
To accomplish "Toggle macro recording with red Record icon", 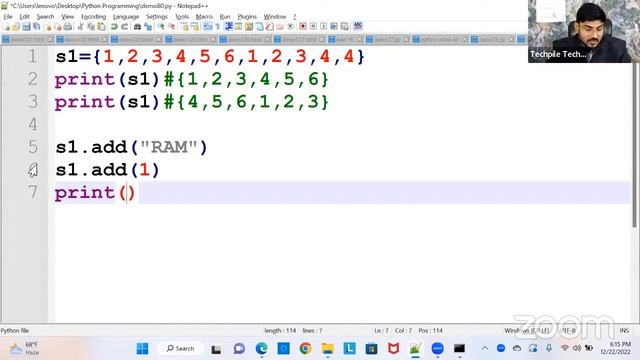I will coord(303,27).
